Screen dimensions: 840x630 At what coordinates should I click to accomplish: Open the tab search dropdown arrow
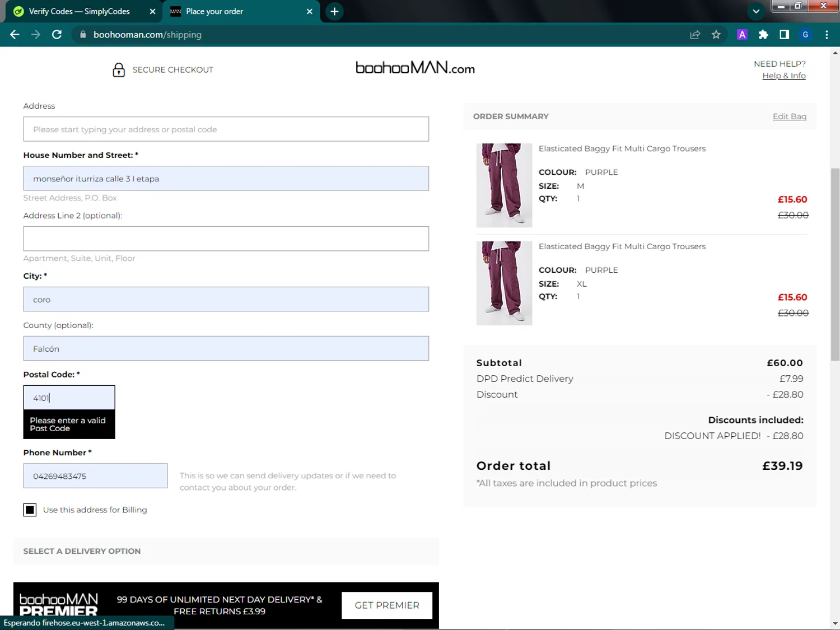pos(756,11)
